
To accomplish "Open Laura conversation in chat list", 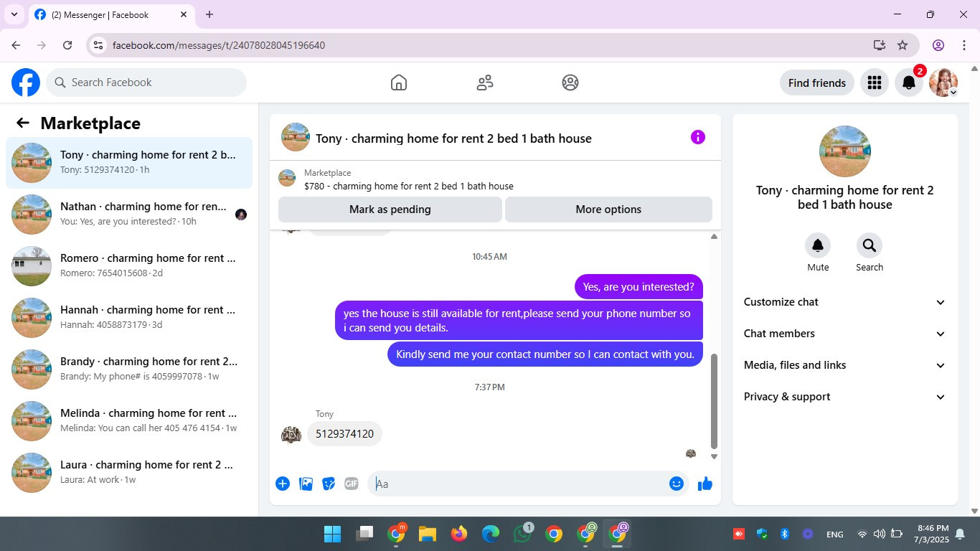I will 129,473.
